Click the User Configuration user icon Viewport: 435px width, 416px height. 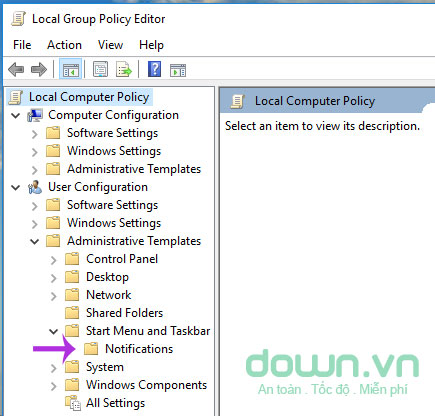click(35, 187)
